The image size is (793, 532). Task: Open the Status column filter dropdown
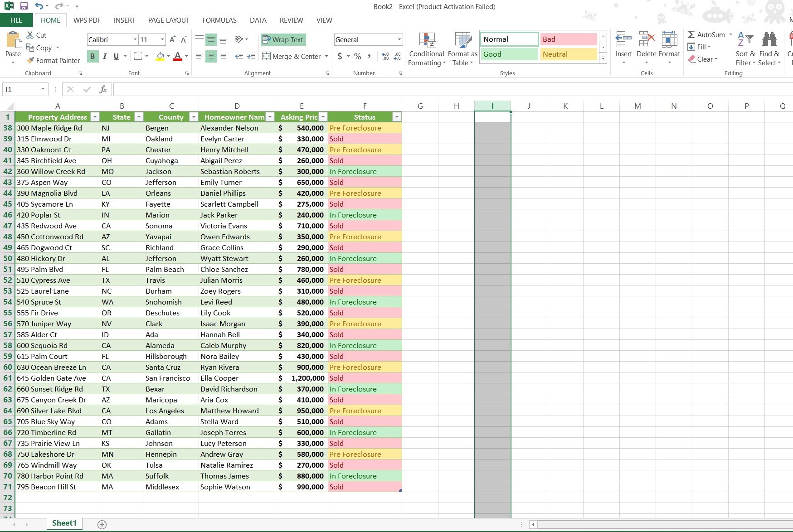pos(397,117)
